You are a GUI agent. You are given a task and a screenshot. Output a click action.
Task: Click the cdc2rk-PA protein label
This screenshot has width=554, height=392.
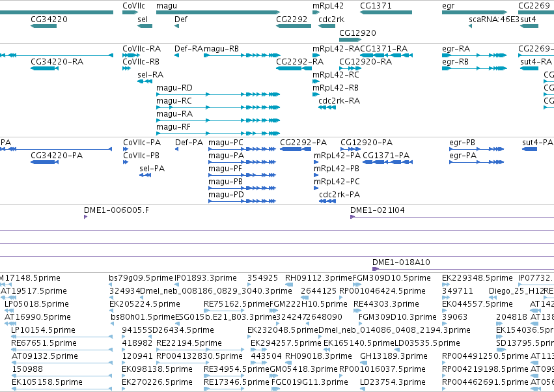click(340, 195)
